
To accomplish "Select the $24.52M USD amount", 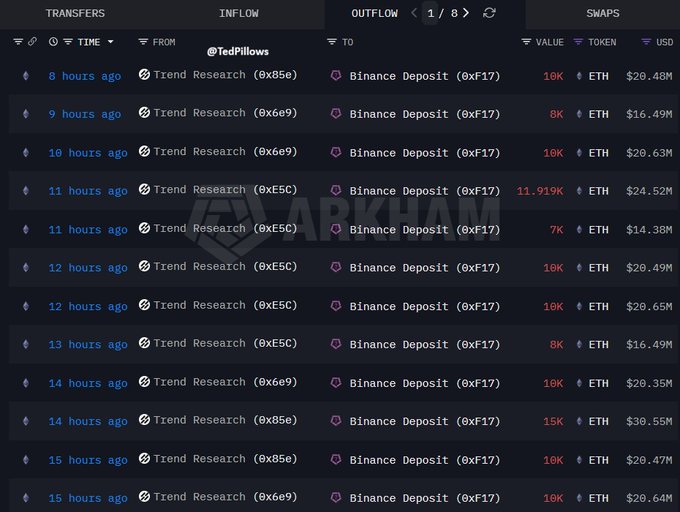I will click(649, 191).
